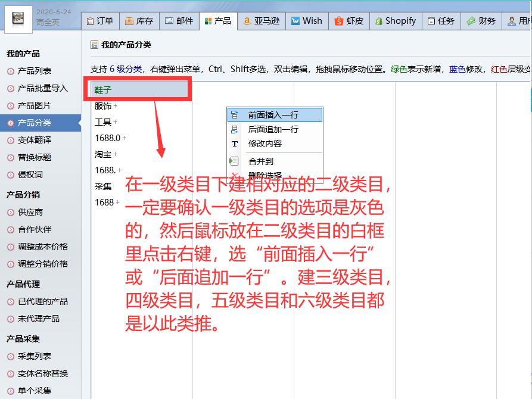Go to 产品批量导入 in sidebar
The width and height of the screenshot is (532, 399).
tap(43, 88)
